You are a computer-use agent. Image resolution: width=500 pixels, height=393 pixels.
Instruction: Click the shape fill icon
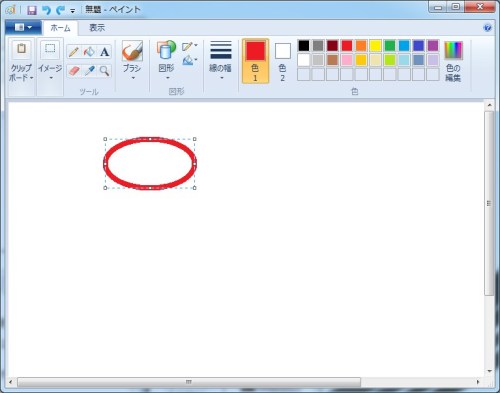pos(189,60)
